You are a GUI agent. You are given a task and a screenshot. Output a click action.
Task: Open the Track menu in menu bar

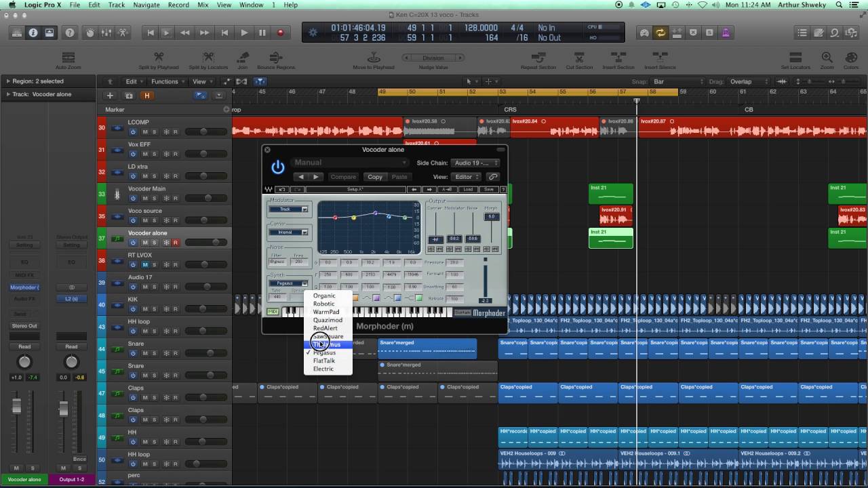(x=117, y=5)
